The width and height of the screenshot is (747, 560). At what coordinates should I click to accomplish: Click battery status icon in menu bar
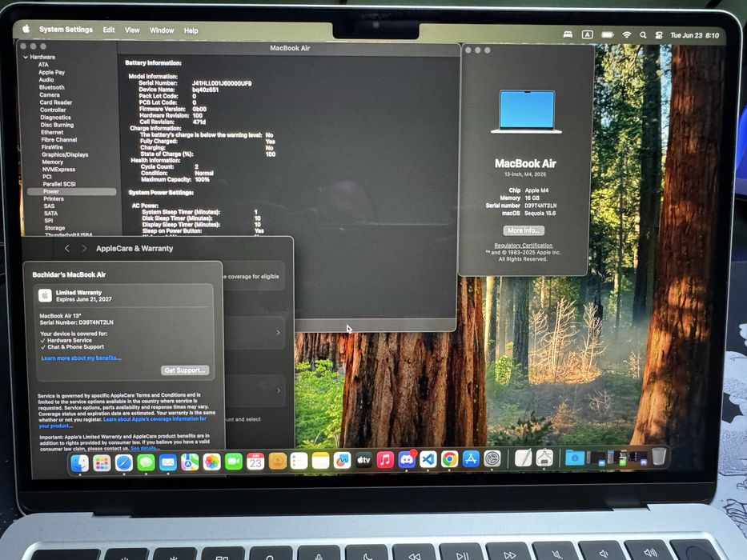[608, 34]
